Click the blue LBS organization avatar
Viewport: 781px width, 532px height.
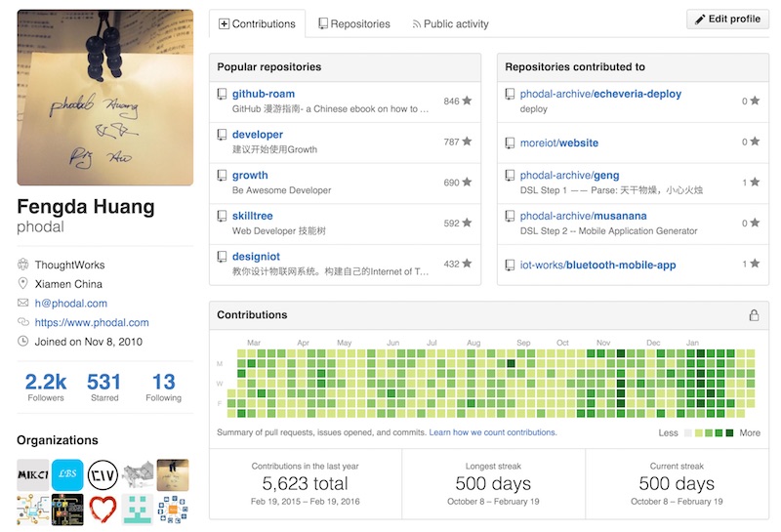tap(69, 474)
